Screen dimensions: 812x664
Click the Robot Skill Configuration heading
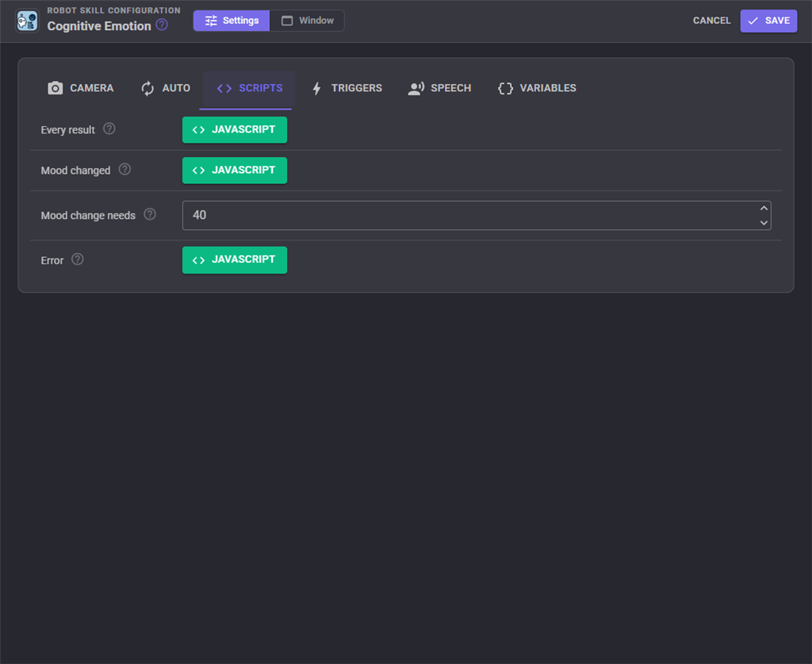114,10
